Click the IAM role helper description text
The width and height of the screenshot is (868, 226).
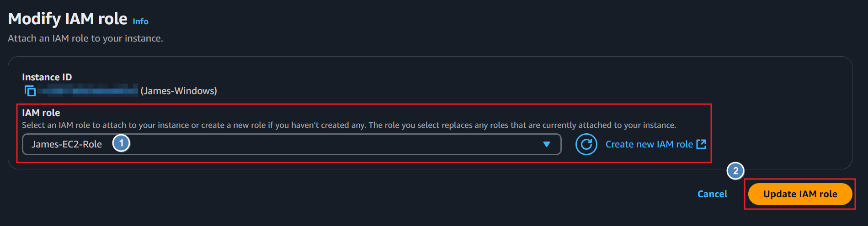pos(349,125)
